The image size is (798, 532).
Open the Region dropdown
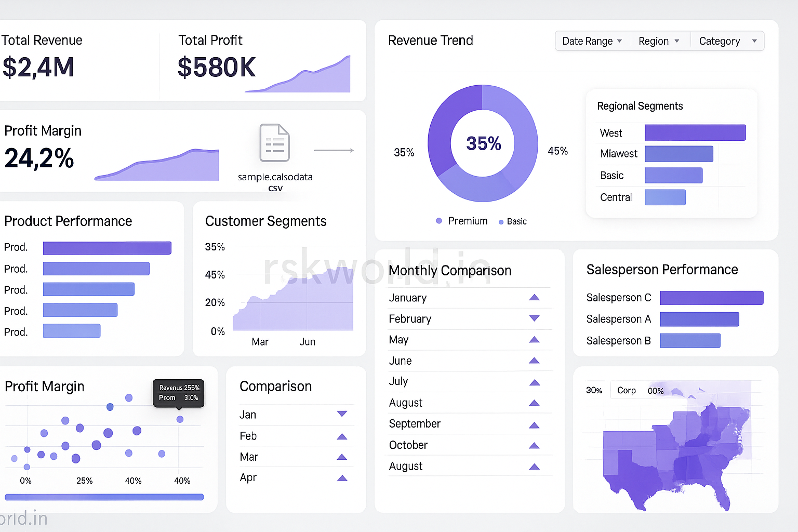tap(658, 41)
